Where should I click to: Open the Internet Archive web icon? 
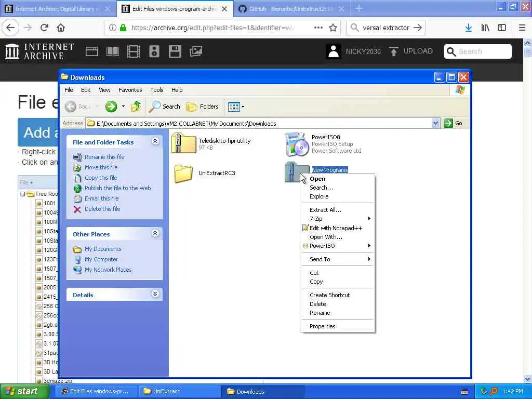pos(91,51)
